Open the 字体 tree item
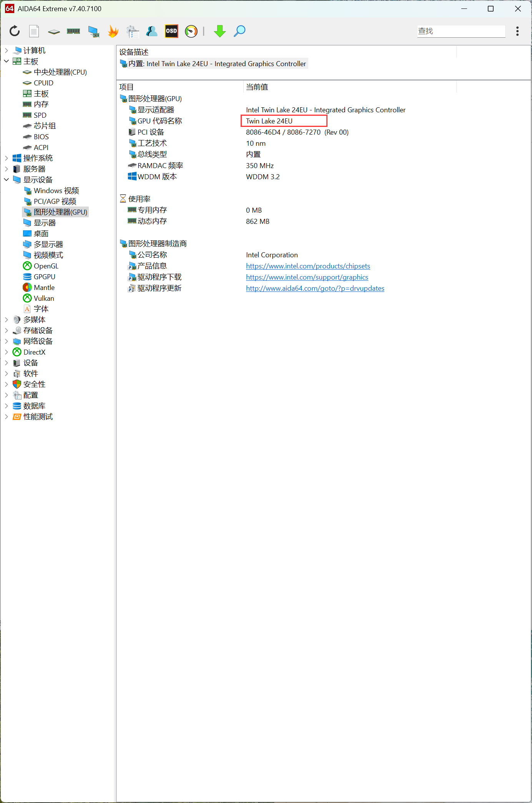 [x=36, y=309]
